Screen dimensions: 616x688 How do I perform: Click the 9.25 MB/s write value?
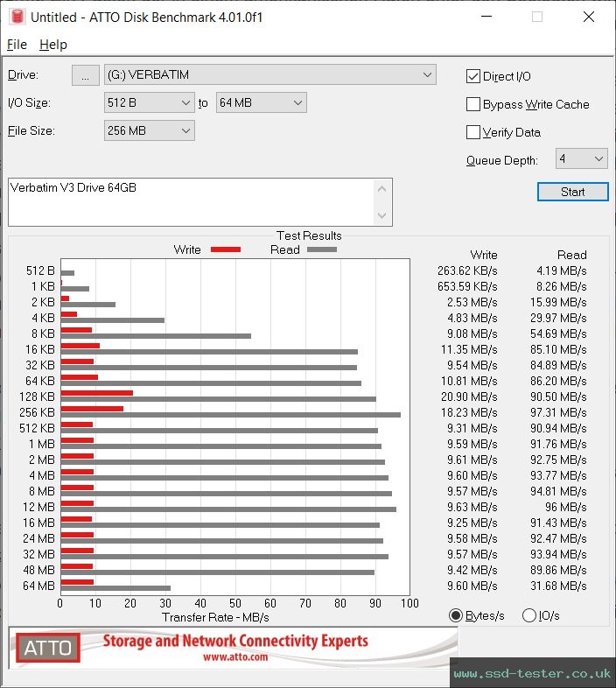[472, 523]
